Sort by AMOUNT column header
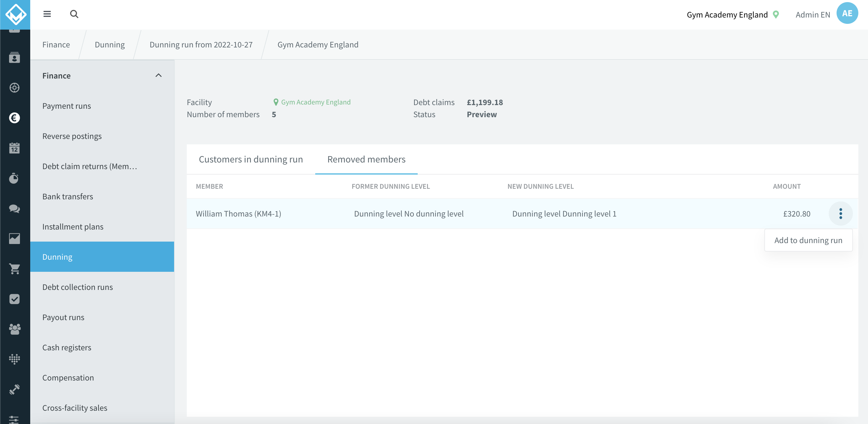Image resolution: width=868 pixels, height=424 pixels. [786, 186]
